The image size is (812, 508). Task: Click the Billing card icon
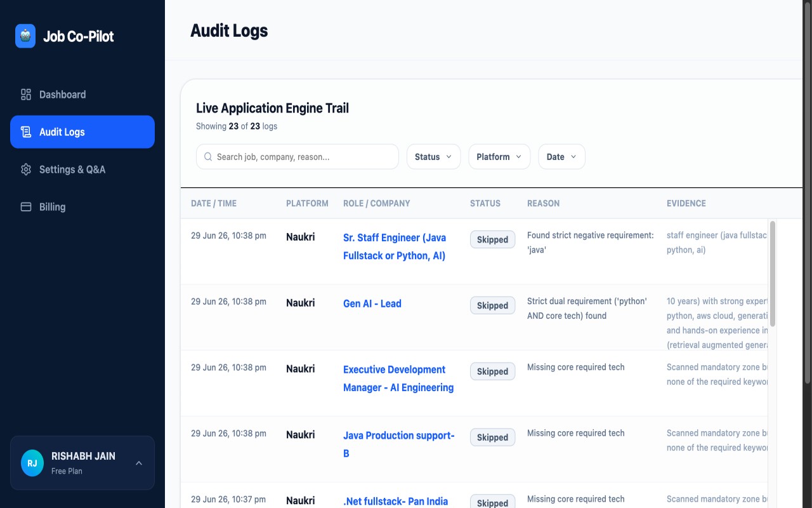click(26, 207)
